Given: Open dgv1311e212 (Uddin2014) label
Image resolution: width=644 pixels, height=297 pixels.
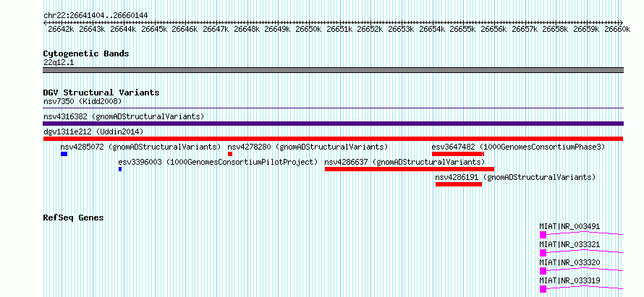Looking at the screenshot, I should coord(93,132).
